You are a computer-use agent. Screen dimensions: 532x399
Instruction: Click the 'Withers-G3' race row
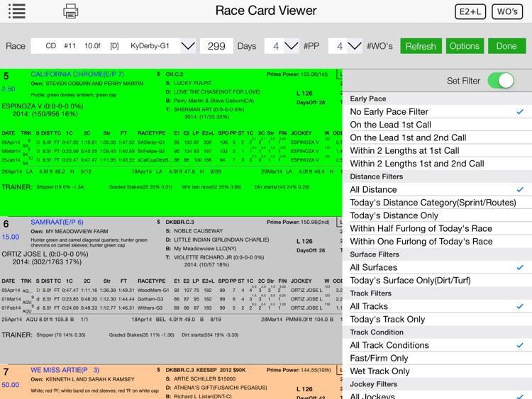click(172, 308)
